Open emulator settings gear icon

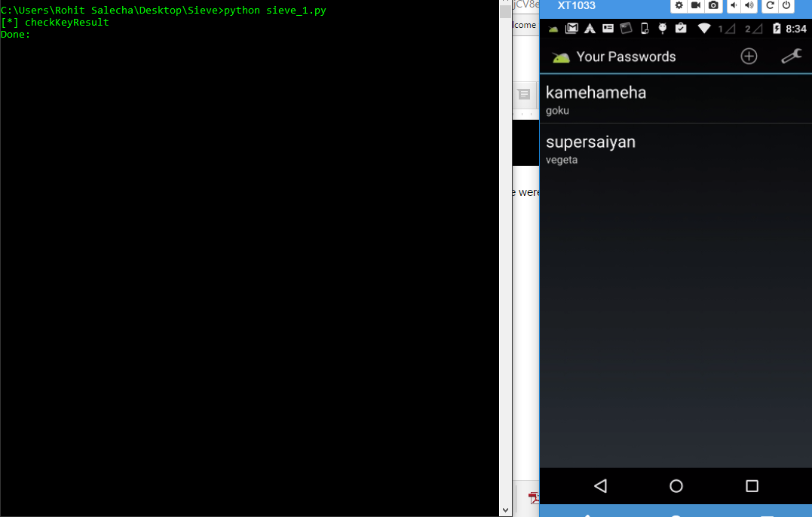tap(679, 6)
